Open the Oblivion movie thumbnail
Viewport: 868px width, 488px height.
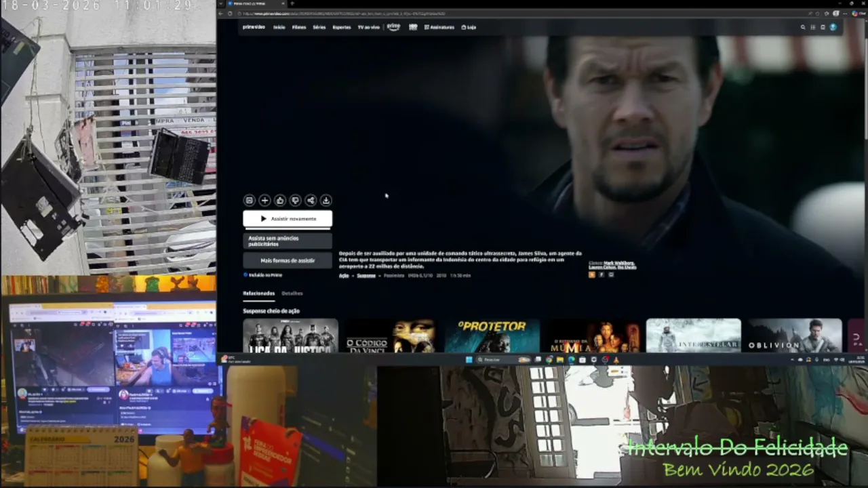pyautogui.click(x=794, y=335)
